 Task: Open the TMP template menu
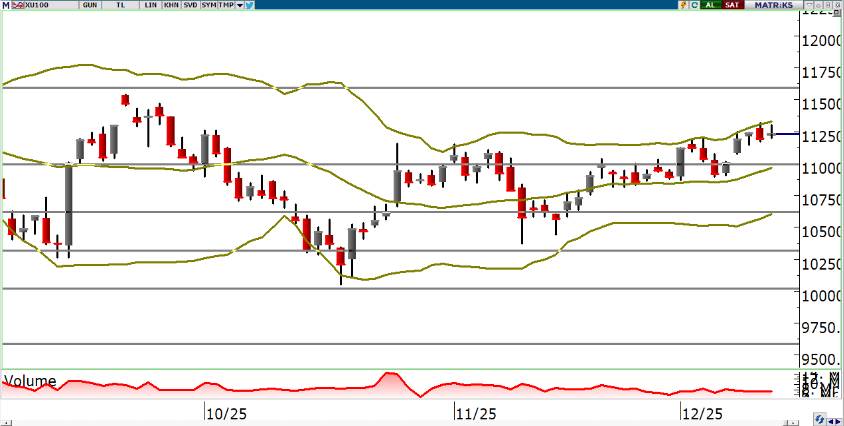pyautogui.click(x=226, y=5)
